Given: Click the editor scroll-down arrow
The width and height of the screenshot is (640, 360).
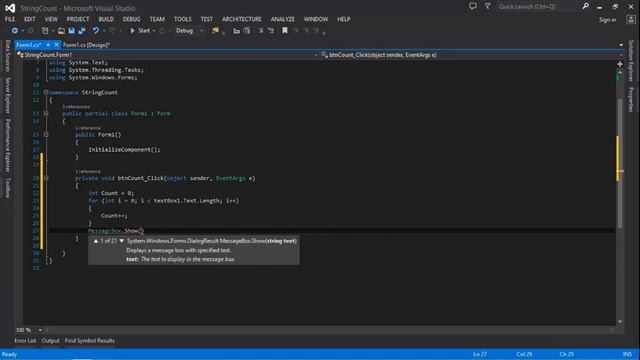Looking at the screenshot, I should tap(620, 322).
